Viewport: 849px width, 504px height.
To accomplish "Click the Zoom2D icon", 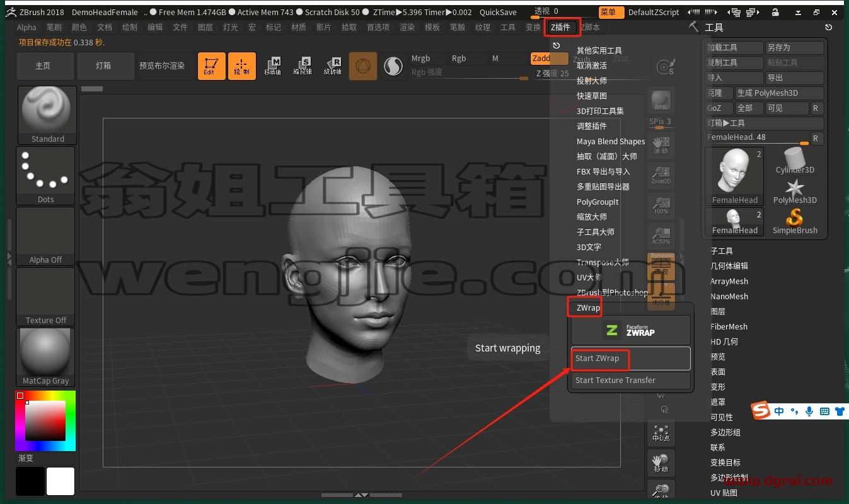I will [x=661, y=175].
